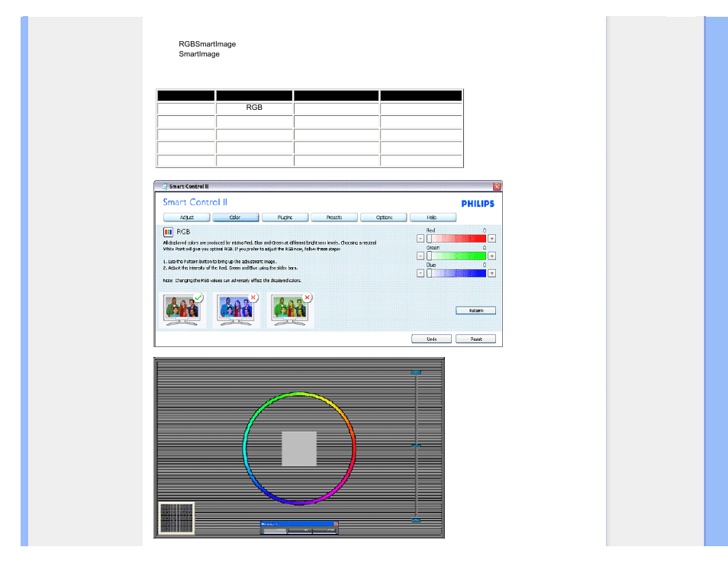The image size is (728, 563).
Task: Click the top handle of the pattern's vertical slider
Action: coord(416,372)
